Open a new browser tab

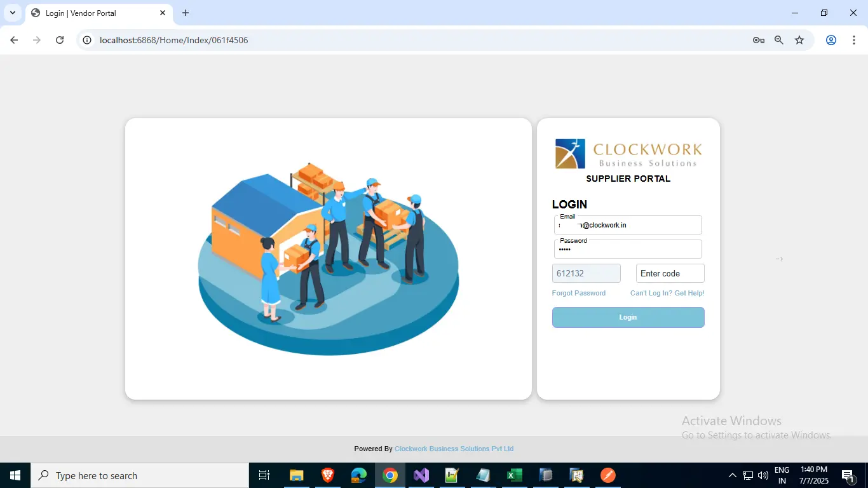(186, 13)
